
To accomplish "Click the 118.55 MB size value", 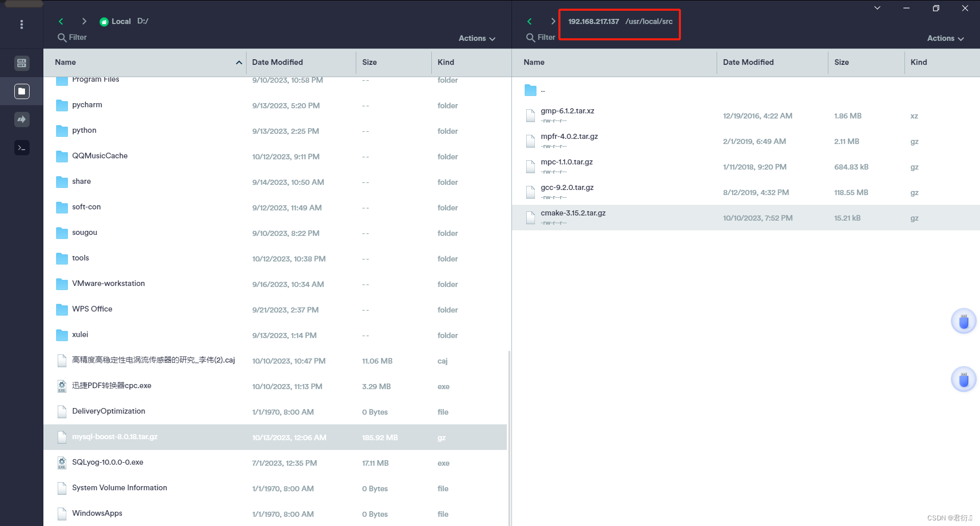I will click(x=851, y=193).
